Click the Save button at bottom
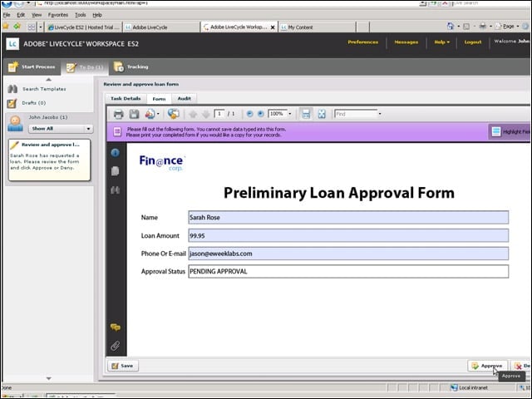 tap(123, 366)
